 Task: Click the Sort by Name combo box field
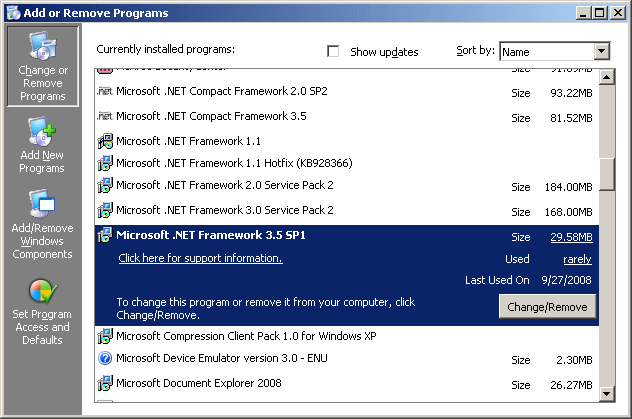[555, 52]
